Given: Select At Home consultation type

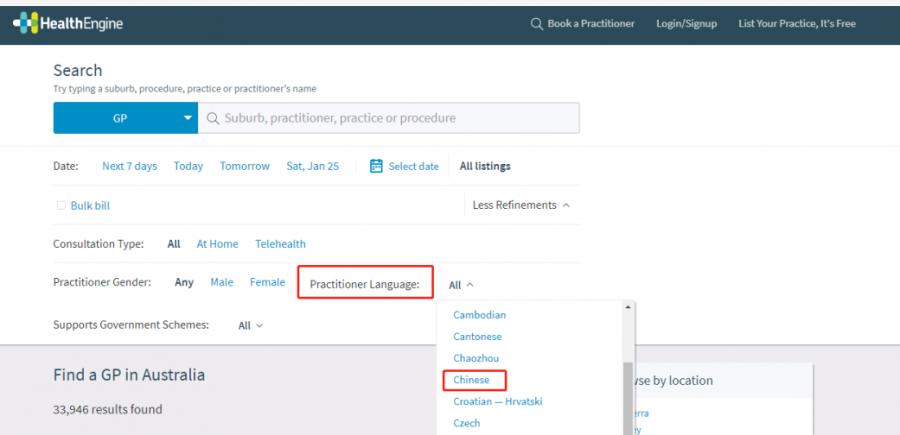Looking at the screenshot, I should point(218,244).
